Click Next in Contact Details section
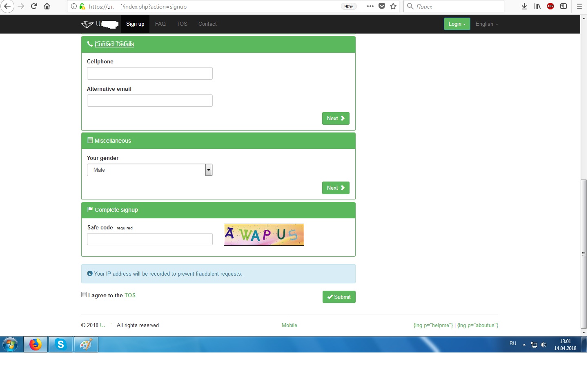This screenshot has width=588, height=368. [336, 119]
